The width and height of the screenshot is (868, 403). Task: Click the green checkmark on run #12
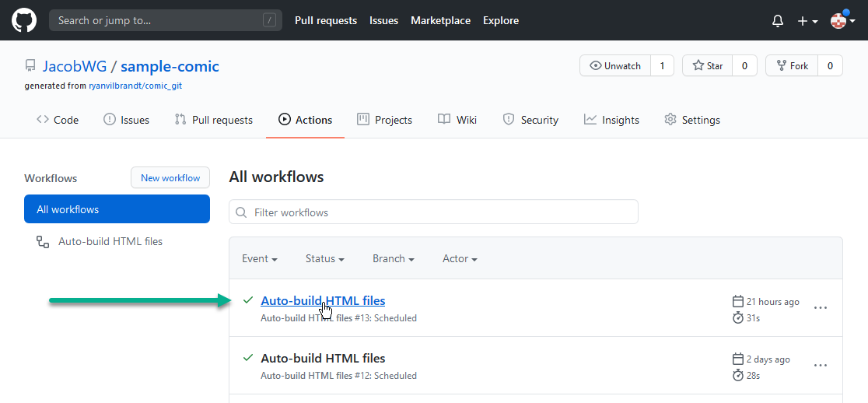pyautogui.click(x=248, y=358)
